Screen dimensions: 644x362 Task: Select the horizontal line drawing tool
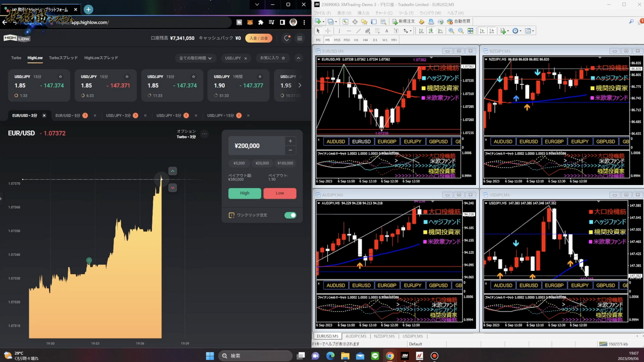pos(349,31)
